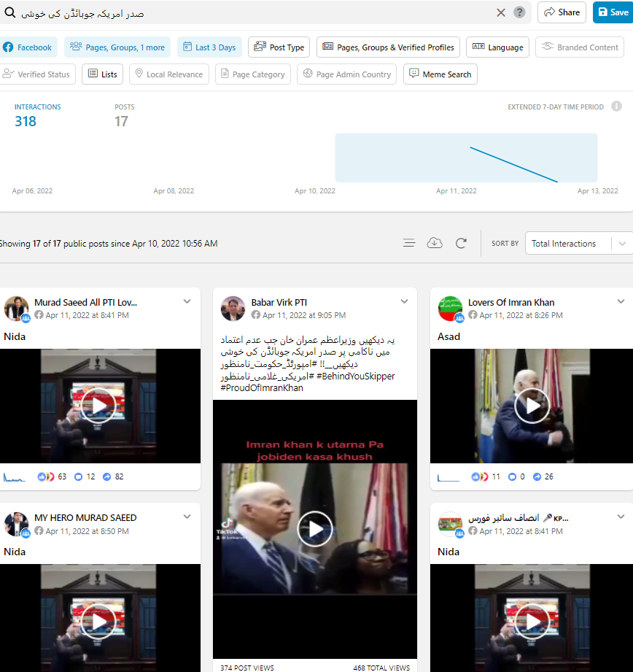The image size is (633, 672).
Task: Toggle the Facebook platform filter
Action: (x=28, y=47)
